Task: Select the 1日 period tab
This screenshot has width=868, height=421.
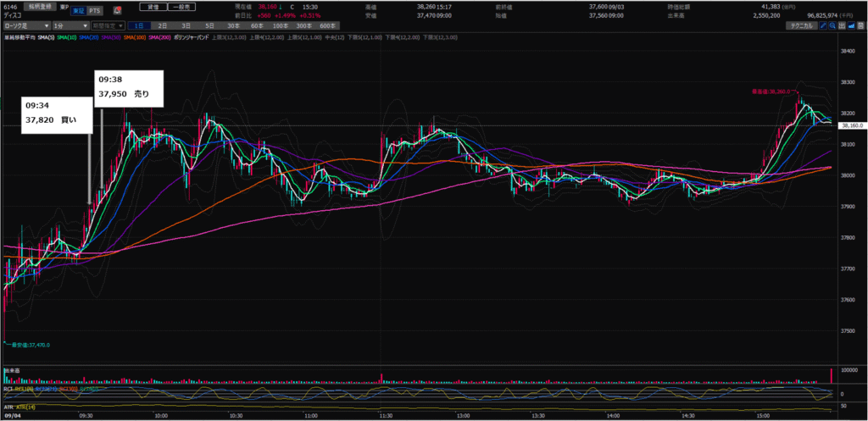Action: click(139, 25)
